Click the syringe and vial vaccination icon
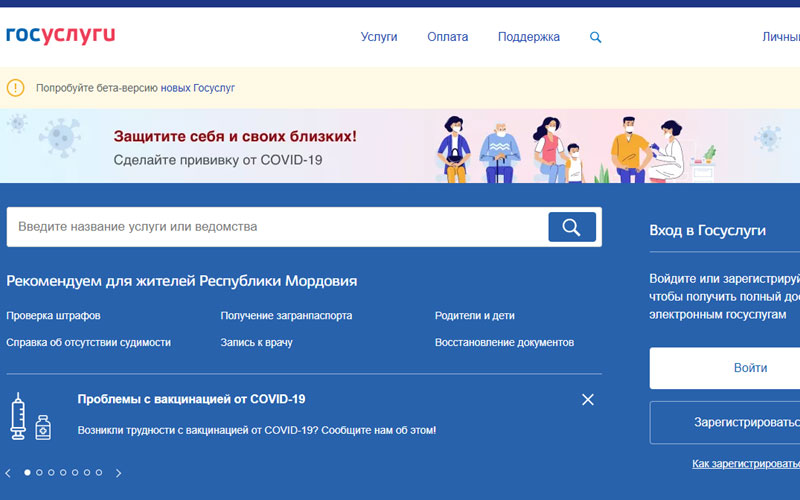800x500 pixels. coord(31,417)
